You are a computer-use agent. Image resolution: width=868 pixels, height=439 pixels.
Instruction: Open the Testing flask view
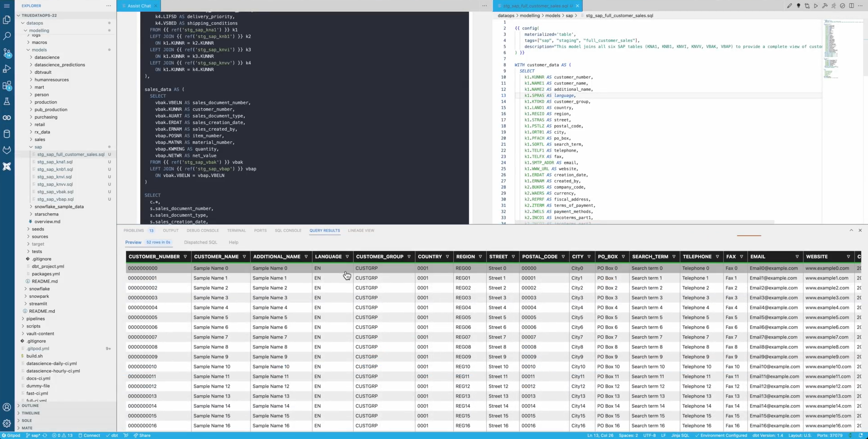point(7,101)
